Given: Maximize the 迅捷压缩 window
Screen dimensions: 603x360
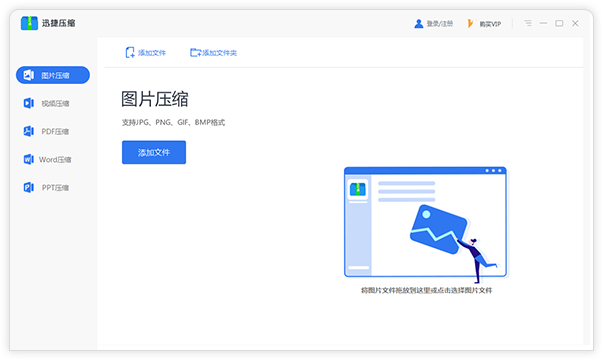Looking at the screenshot, I should click(x=559, y=23).
